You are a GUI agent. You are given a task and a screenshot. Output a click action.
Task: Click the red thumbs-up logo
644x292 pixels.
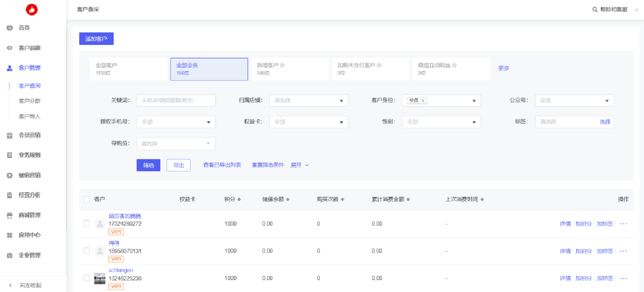pos(31,9)
